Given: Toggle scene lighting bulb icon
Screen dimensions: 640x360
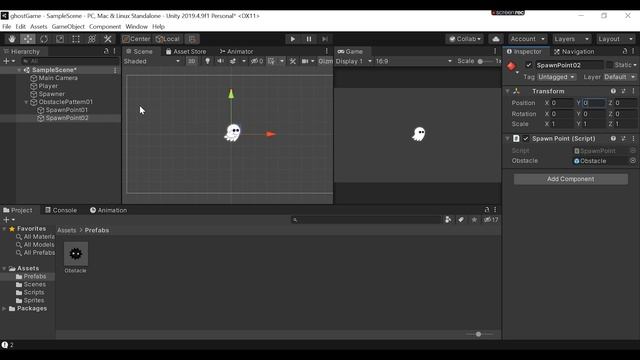Looking at the screenshot, I should (x=207, y=61).
